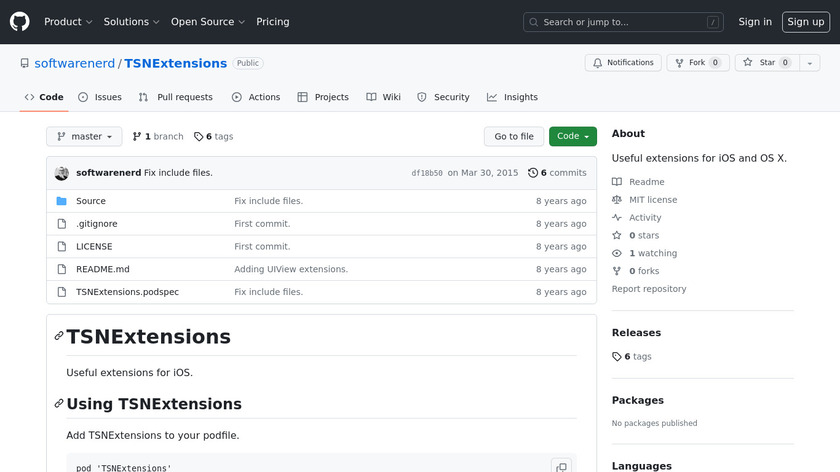Screen dimensions: 840x472
Task: Expand the master branch dropdown
Action: pos(84,137)
